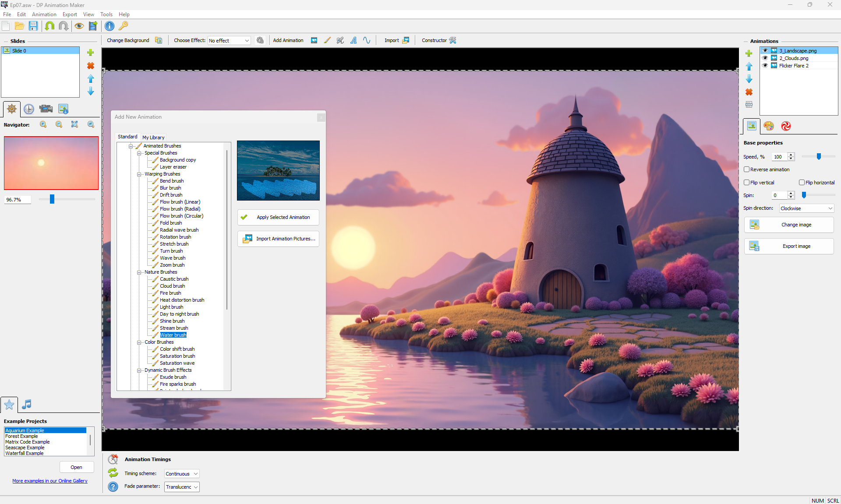Select Fire brush in the tree
This screenshot has height=504, width=841.
(170, 293)
